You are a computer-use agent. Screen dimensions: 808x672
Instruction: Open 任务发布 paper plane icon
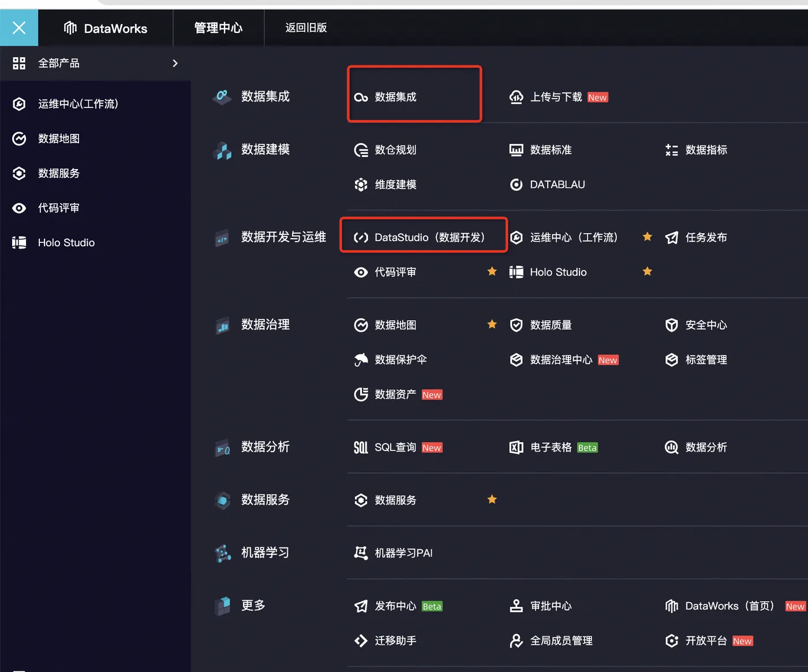point(672,237)
